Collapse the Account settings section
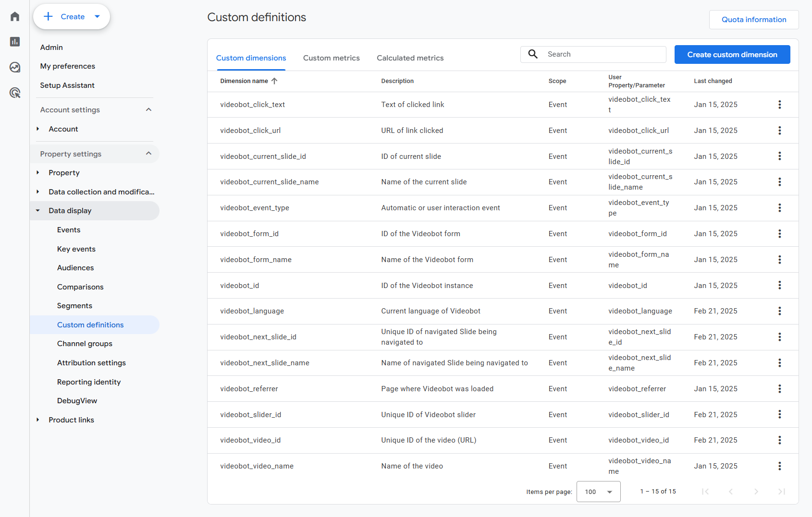 (x=148, y=110)
